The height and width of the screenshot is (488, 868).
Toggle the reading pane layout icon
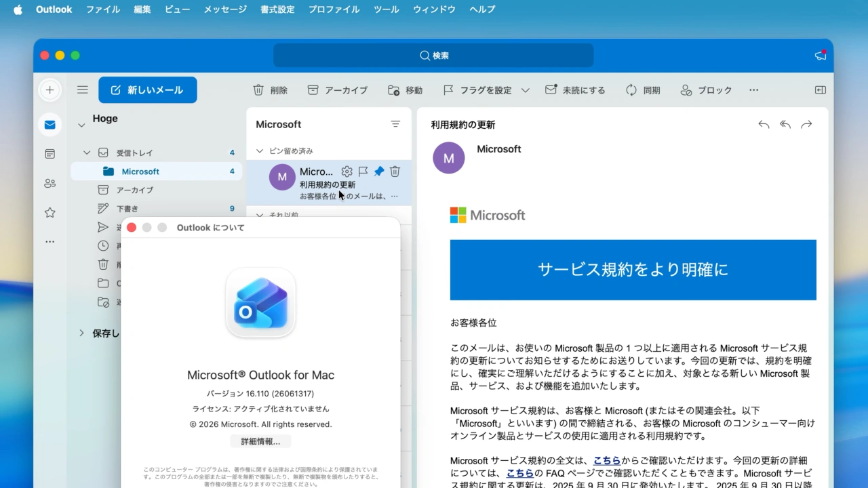tap(820, 90)
